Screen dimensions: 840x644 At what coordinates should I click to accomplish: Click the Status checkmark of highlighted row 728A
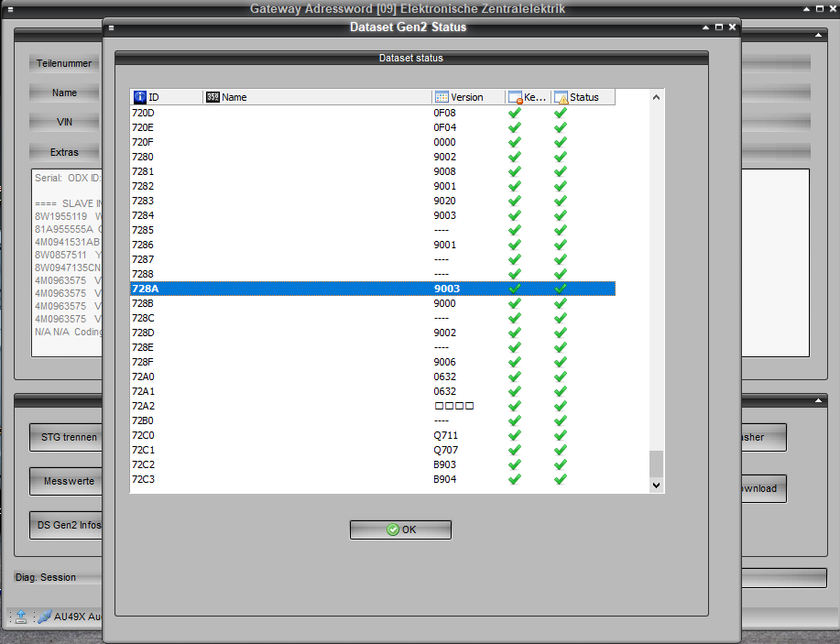[561, 289]
